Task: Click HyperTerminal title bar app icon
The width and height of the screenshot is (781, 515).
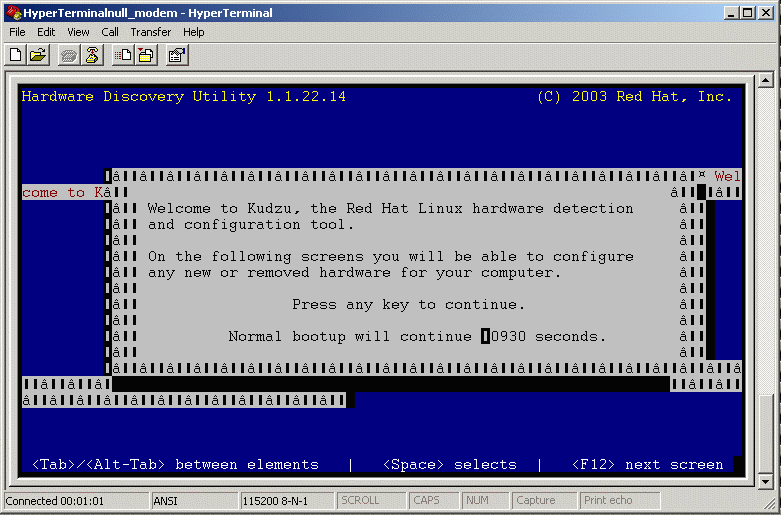Action: [x=13, y=12]
